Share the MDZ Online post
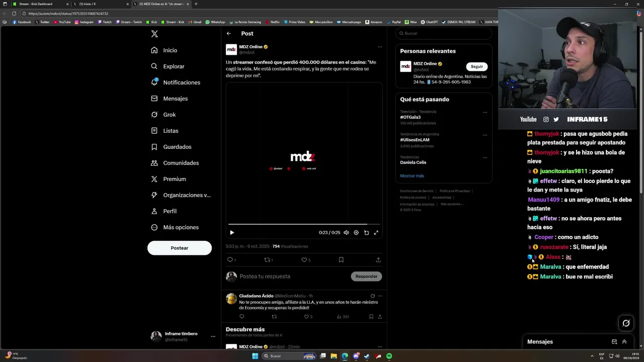Image resolution: width=644 pixels, height=362 pixels. [x=378, y=260]
